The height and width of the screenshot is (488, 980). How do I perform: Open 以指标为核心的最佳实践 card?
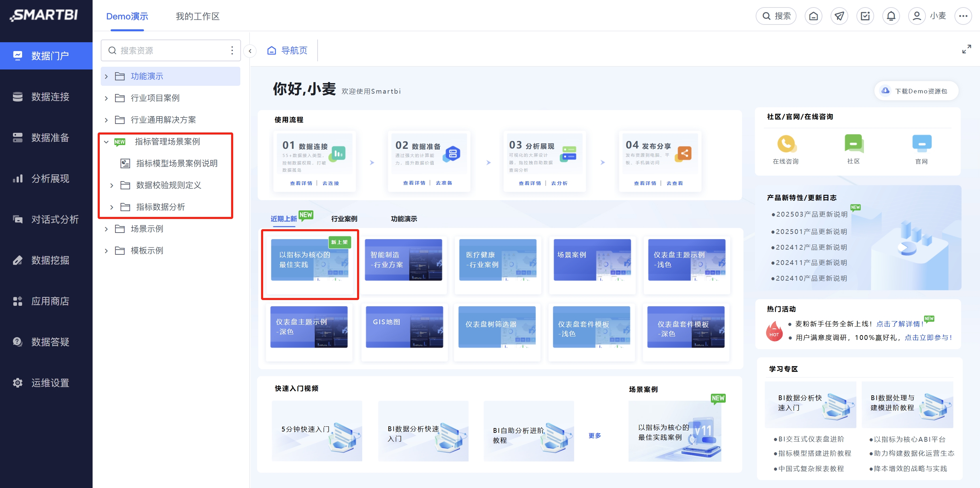click(x=309, y=260)
